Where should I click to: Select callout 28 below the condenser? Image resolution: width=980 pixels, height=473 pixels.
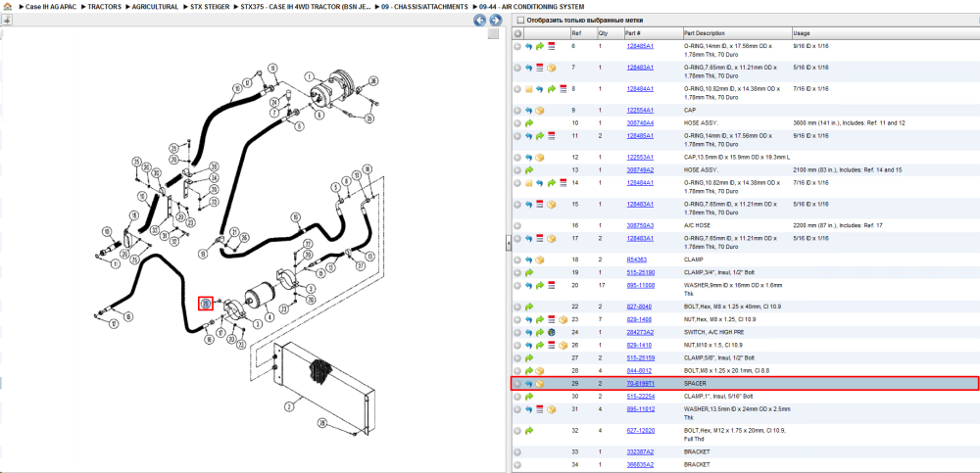tap(321, 422)
